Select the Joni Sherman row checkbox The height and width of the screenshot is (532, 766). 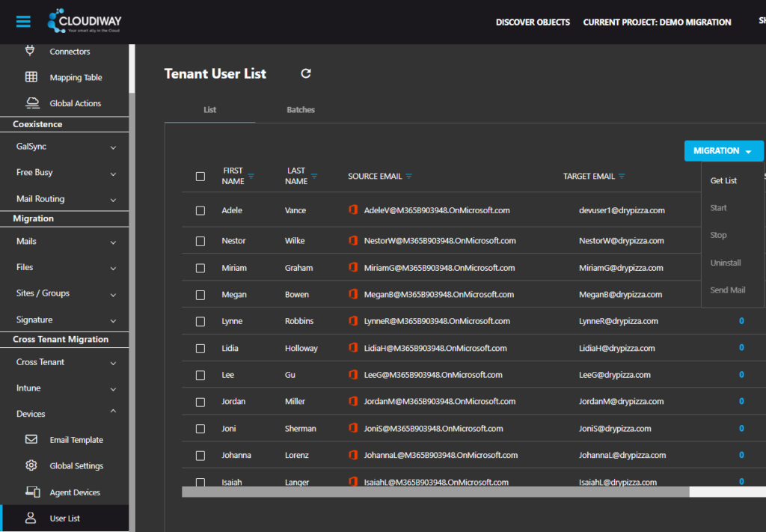(200, 429)
